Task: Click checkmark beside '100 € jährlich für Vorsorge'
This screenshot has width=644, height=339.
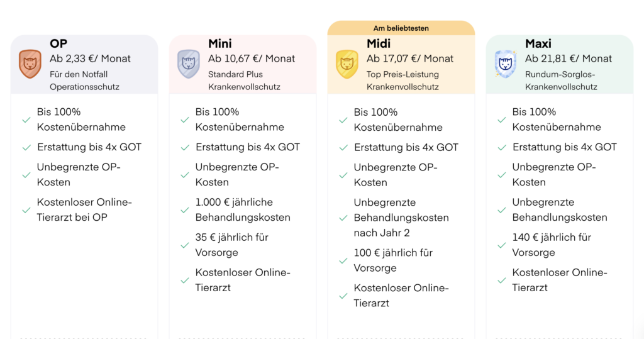Action: point(343,260)
